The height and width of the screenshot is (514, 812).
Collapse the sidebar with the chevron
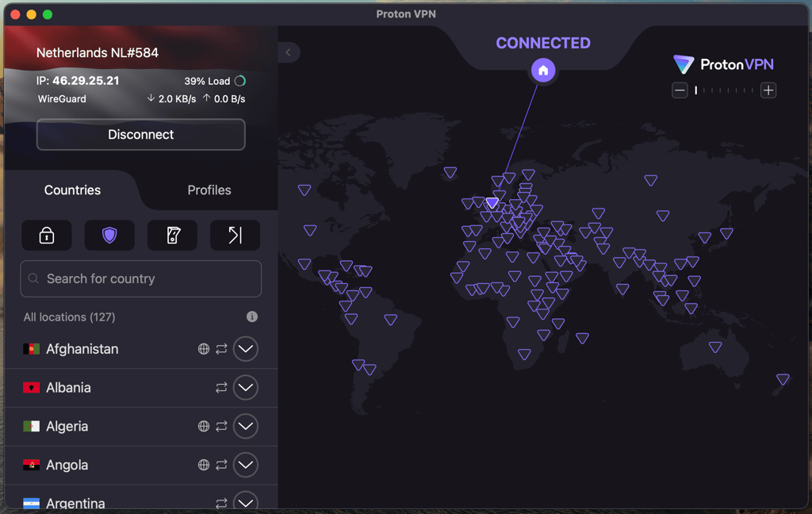pos(289,52)
